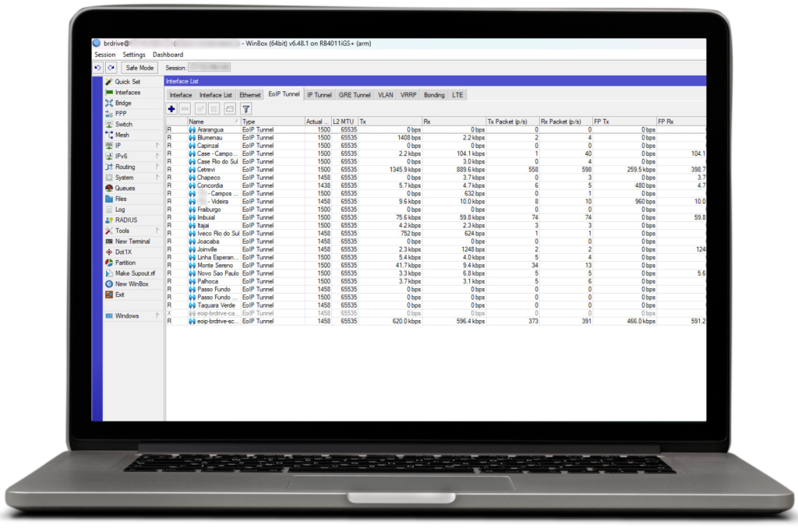Select the Monte Sereno tunnel row

click(436, 266)
